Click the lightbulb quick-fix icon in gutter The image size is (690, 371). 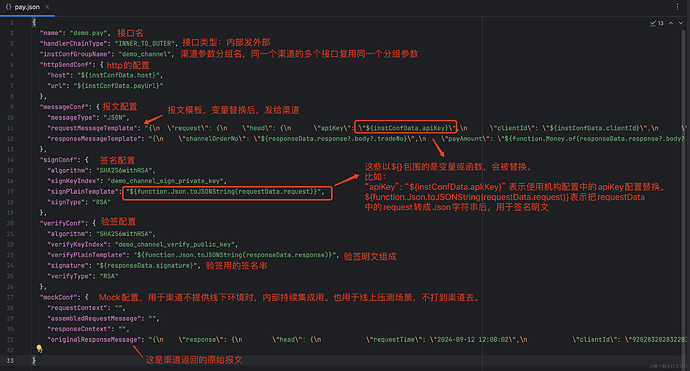[x=39, y=349]
